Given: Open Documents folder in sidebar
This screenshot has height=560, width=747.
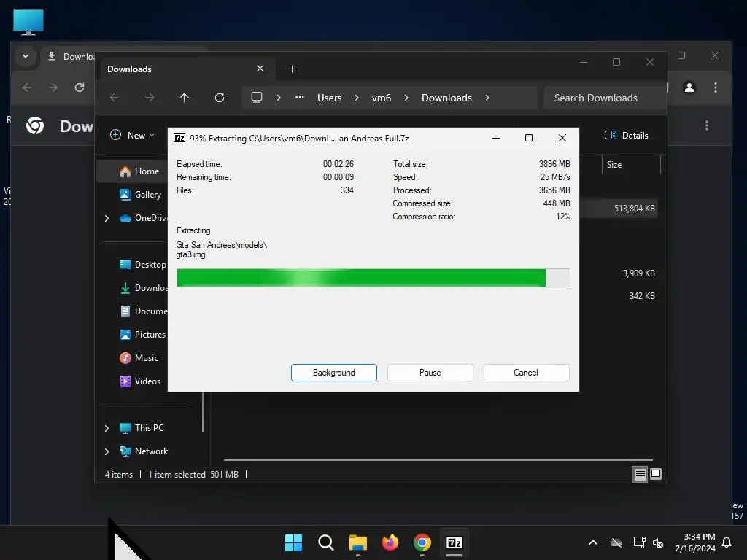Looking at the screenshot, I should coord(144,311).
